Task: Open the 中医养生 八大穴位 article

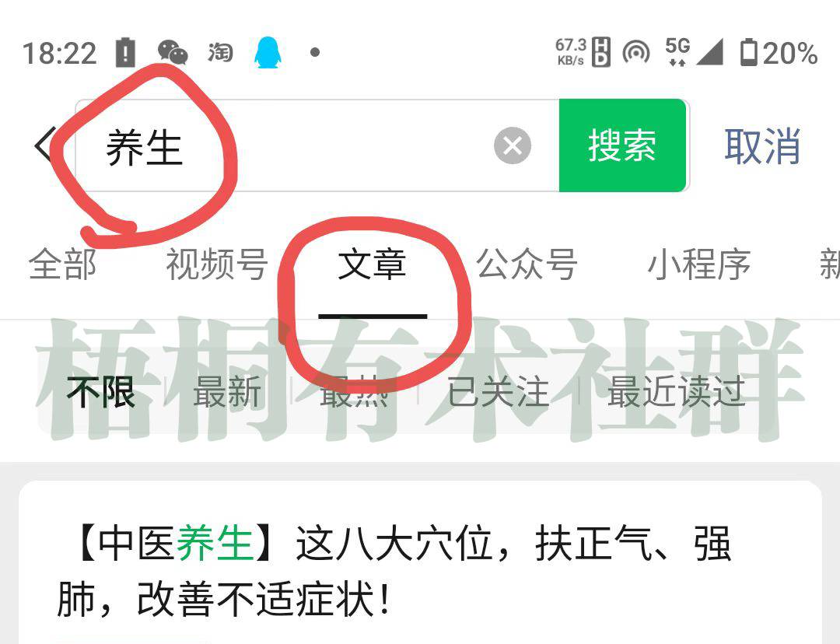Action: tap(394, 571)
